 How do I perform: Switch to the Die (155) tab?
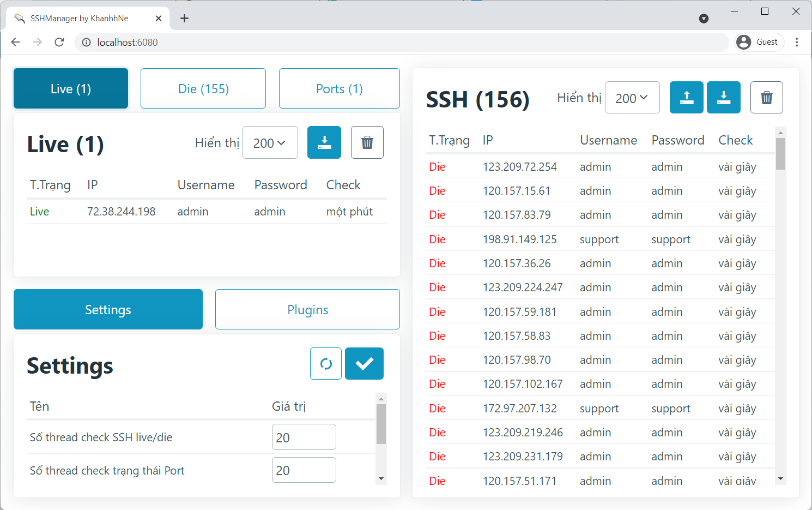203,88
